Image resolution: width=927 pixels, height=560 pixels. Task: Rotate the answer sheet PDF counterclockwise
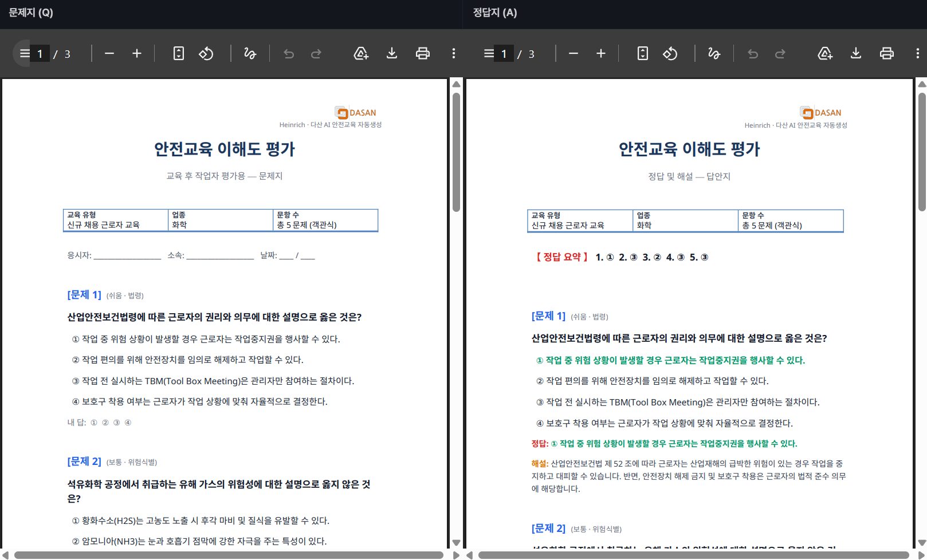point(670,54)
